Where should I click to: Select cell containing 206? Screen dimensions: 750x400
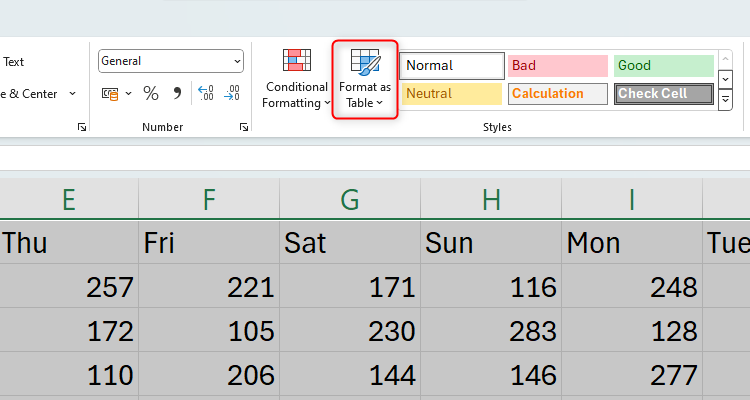(209, 374)
